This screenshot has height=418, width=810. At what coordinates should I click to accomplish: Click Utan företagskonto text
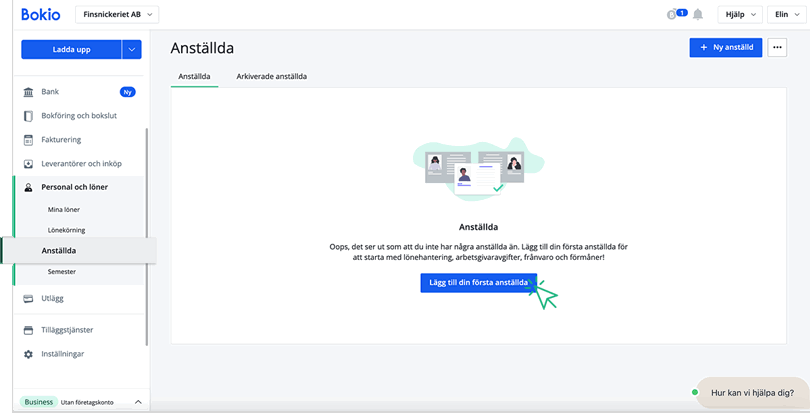[87, 402]
